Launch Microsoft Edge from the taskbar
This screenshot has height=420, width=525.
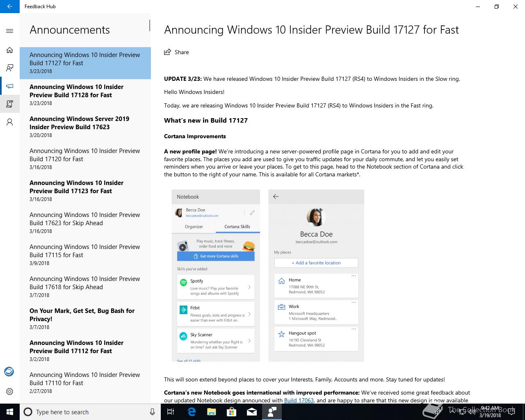(192, 412)
